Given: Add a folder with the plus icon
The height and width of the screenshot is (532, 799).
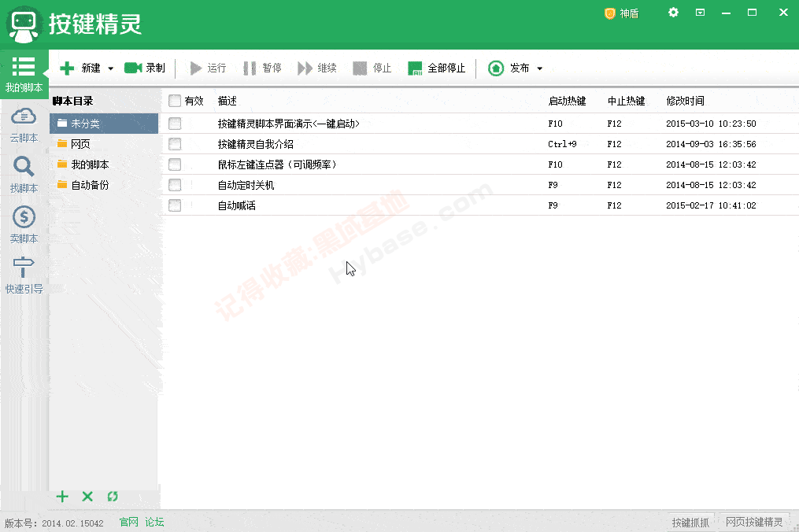Looking at the screenshot, I should 62,497.
